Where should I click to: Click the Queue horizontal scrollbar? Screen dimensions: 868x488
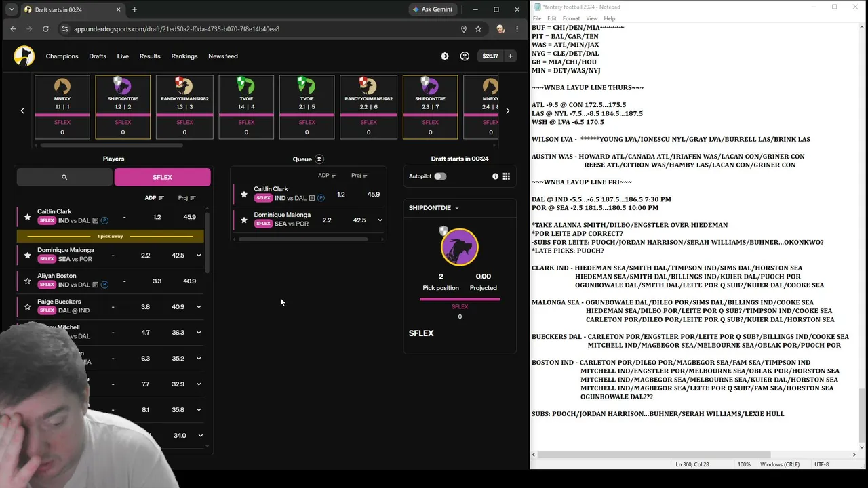(306, 239)
